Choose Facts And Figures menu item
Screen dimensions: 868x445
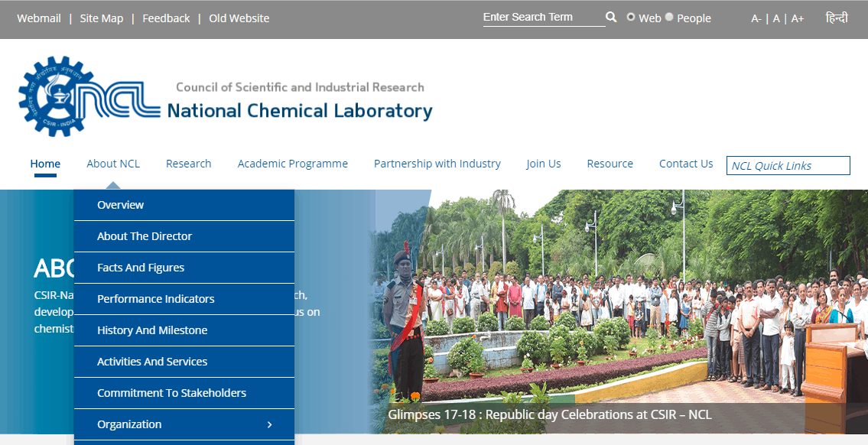(x=141, y=268)
